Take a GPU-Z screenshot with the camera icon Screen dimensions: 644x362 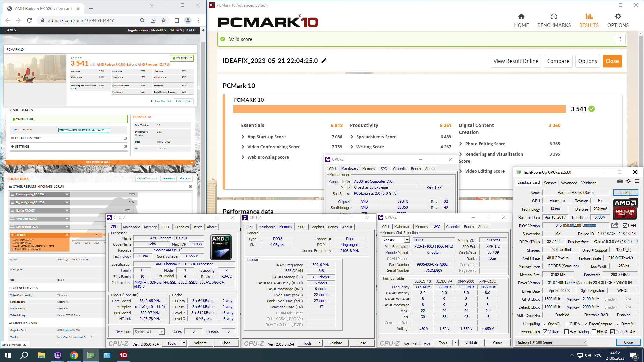point(620,181)
